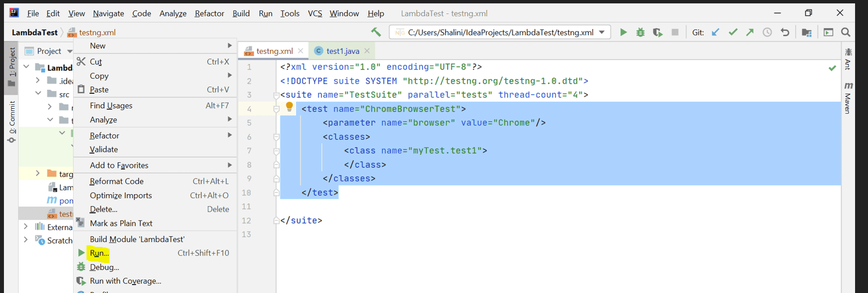The height and width of the screenshot is (293, 868).
Task: Click the Build Project hammer icon
Action: [376, 33]
